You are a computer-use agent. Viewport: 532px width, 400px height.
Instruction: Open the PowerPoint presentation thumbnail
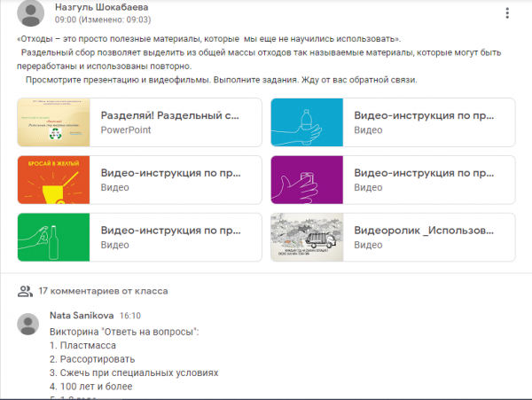53,122
